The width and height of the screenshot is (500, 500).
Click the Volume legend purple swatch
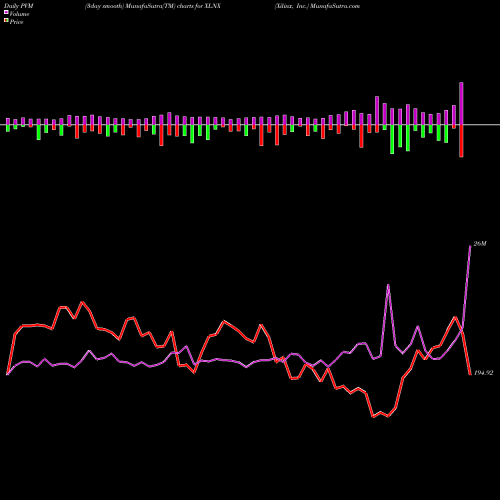[6, 12]
